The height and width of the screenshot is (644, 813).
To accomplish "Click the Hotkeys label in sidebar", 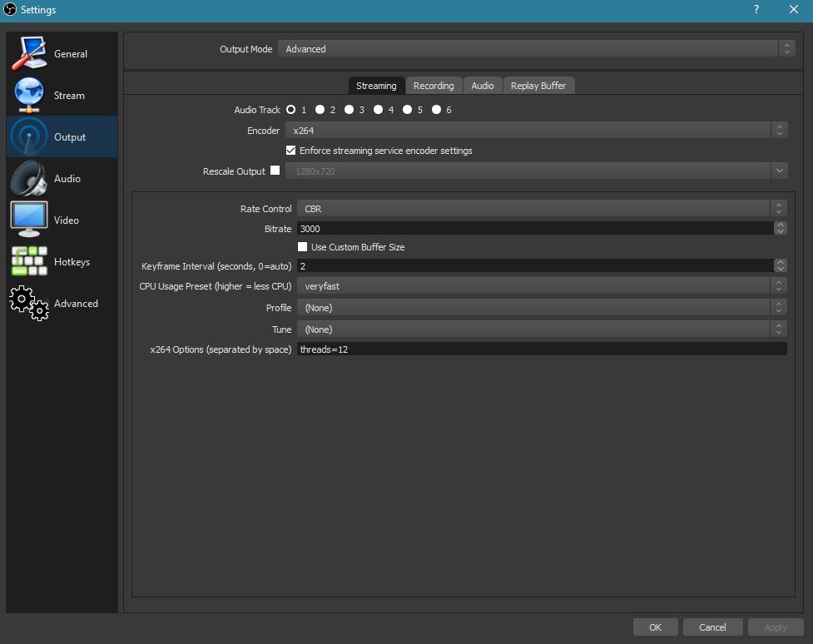I will click(x=72, y=262).
